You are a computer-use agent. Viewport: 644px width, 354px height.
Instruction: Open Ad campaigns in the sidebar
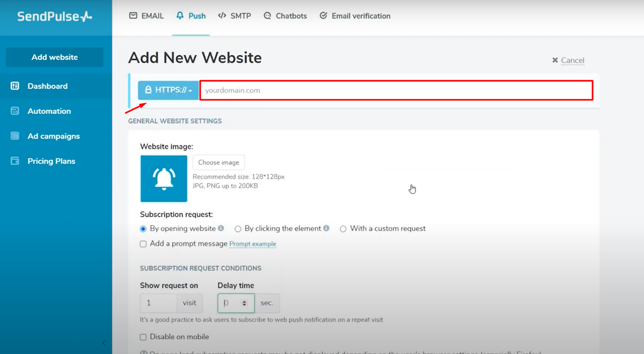click(54, 136)
